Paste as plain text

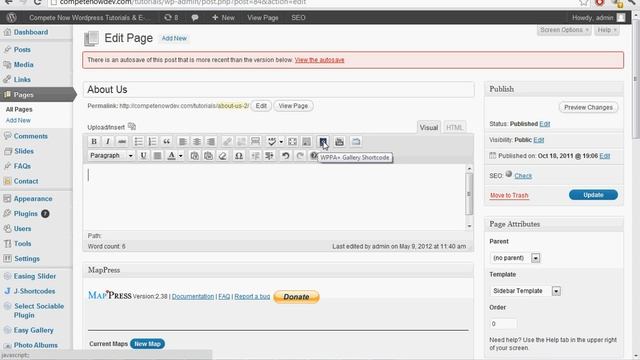point(194,156)
